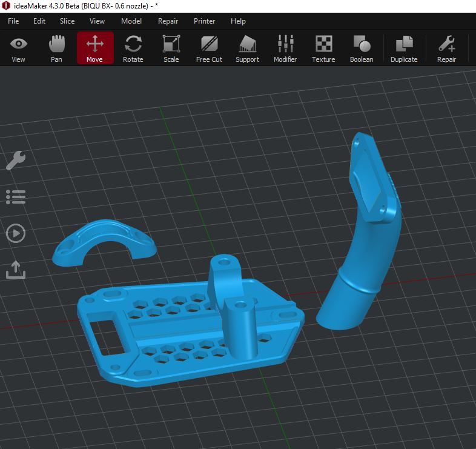Open the Support tool
Screen dimensions: 476x449
248,48
